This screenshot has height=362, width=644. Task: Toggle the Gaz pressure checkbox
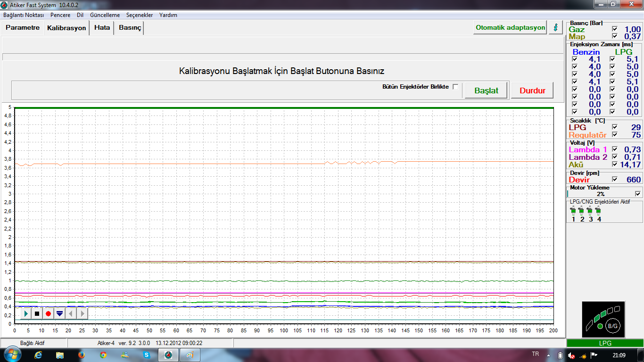(614, 29)
